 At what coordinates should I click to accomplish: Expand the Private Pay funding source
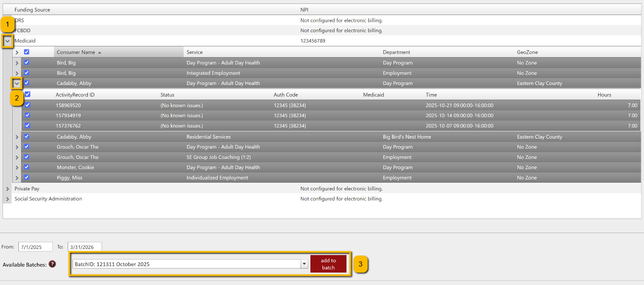pyautogui.click(x=8, y=189)
